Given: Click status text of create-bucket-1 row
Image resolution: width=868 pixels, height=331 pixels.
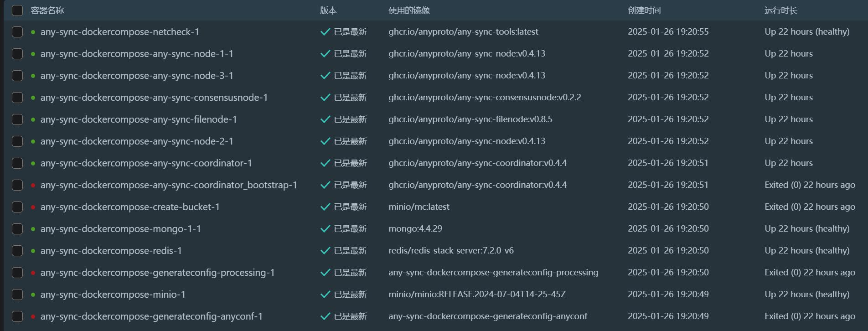Looking at the screenshot, I should [x=810, y=207].
